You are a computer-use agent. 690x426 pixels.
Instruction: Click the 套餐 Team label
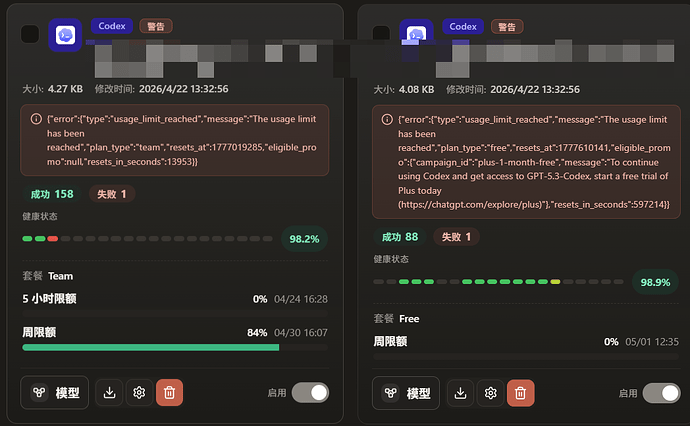point(48,276)
